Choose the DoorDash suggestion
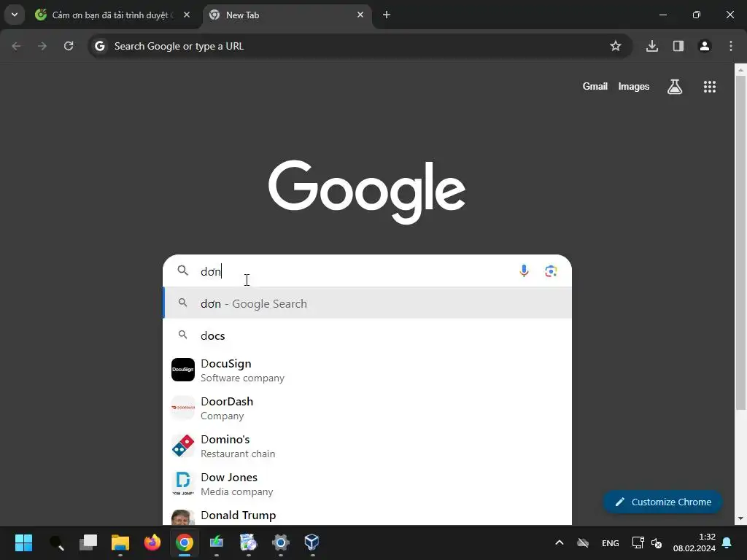The image size is (747, 560). (367, 408)
